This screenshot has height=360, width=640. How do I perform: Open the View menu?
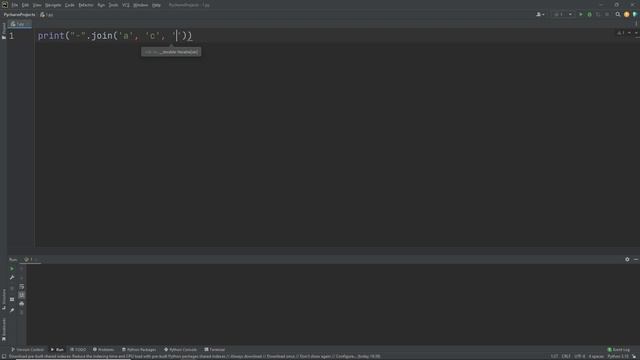[37, 5]
